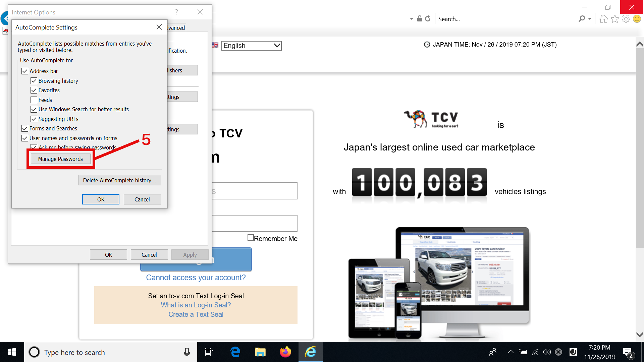Screen dimensions: 644x362
Task: Click the Manage Passwords button
Action: tap(60, 159)
